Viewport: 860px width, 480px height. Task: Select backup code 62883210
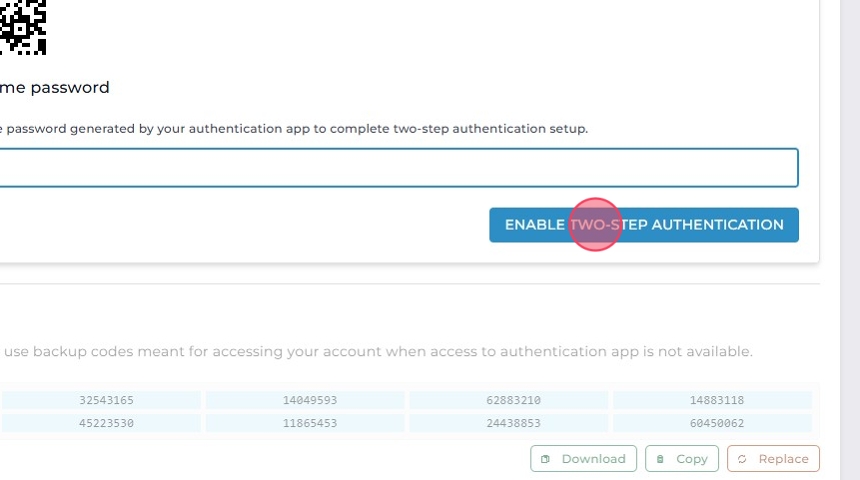click(x=513, y=400)
